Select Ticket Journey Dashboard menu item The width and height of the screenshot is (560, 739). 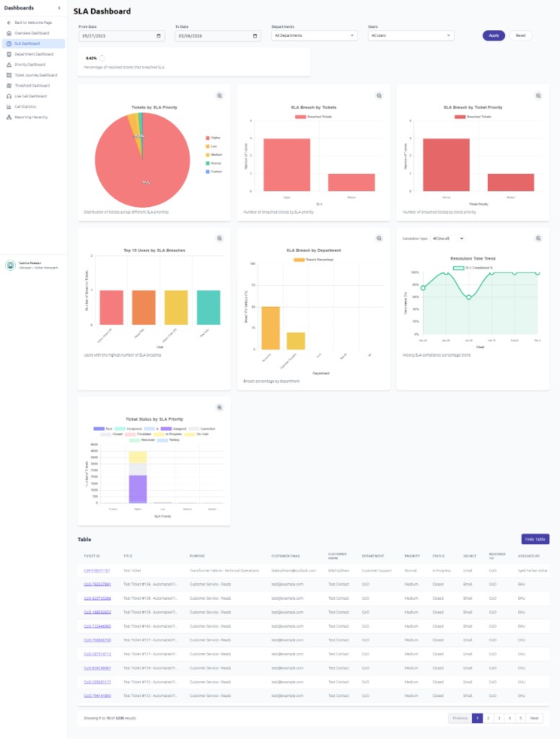[36, 75]
